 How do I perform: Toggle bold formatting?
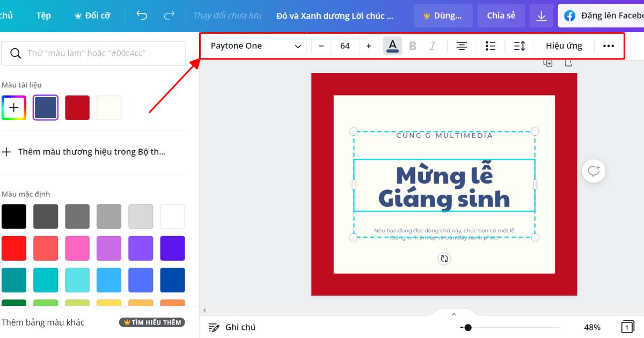(x=413, y=46)
